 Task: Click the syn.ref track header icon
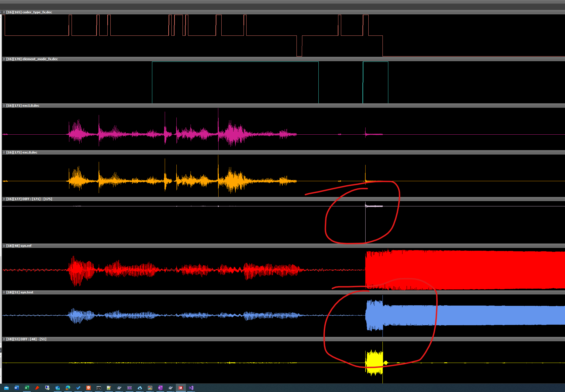click(x=4, y=246)
